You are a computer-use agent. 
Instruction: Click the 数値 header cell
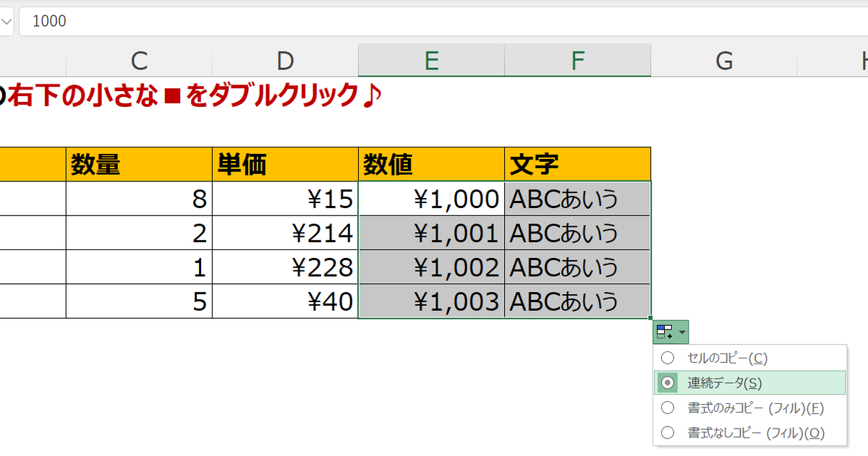click(431, 165)
